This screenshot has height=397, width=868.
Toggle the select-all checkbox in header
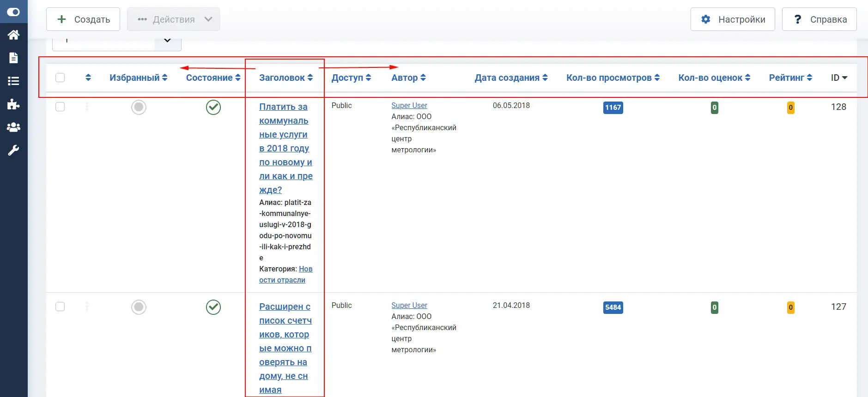(60, 78)
